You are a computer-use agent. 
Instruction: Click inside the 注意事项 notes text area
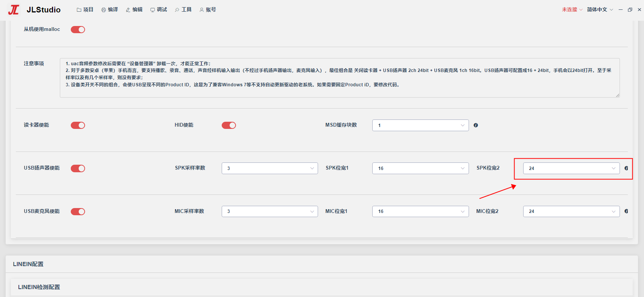(340, 78)
